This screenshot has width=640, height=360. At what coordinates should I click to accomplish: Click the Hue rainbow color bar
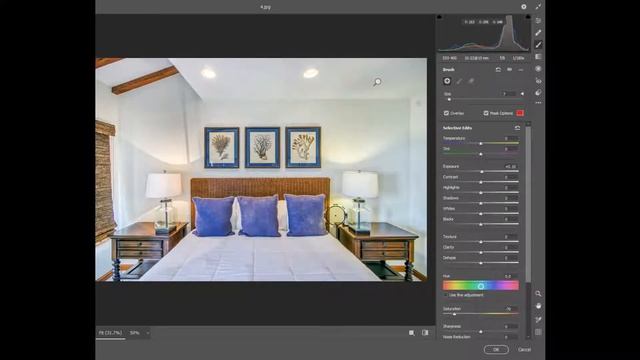pyautogui.click(x=481, y=286)
